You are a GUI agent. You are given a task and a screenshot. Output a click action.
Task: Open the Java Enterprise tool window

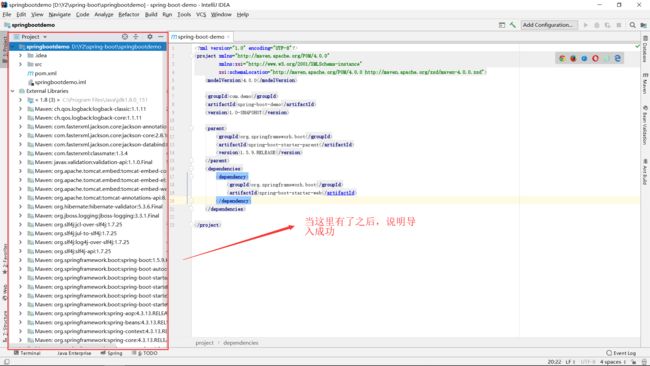click(74, 353)
